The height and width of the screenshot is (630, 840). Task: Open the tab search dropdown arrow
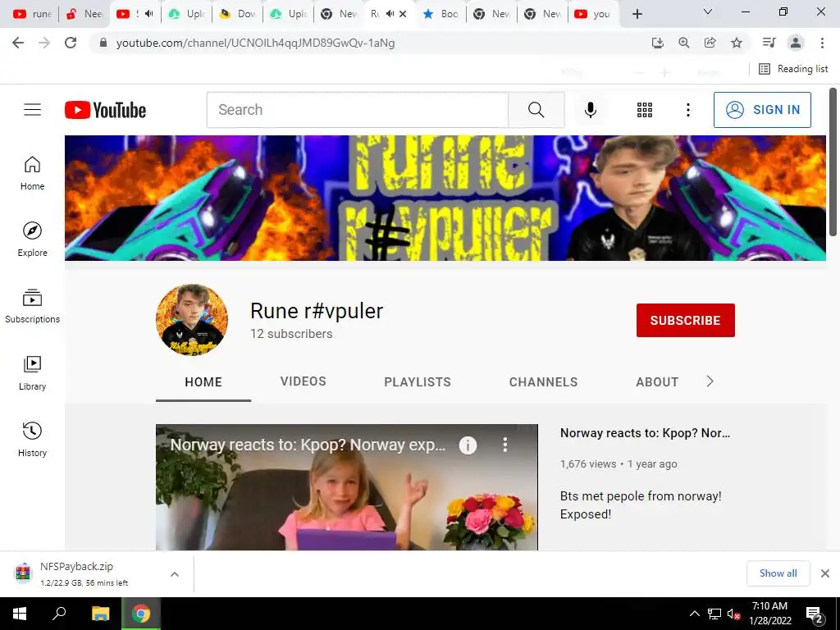click(x=708, y=11)
